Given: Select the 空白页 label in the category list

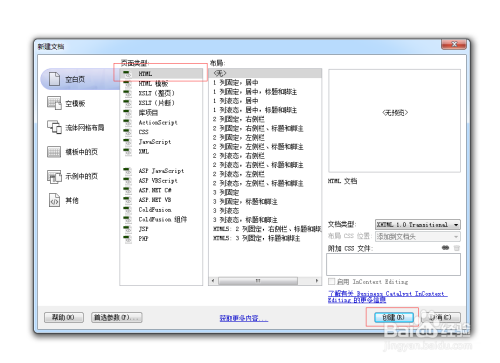Looking at the screenshot, I should tap(75, 79).
